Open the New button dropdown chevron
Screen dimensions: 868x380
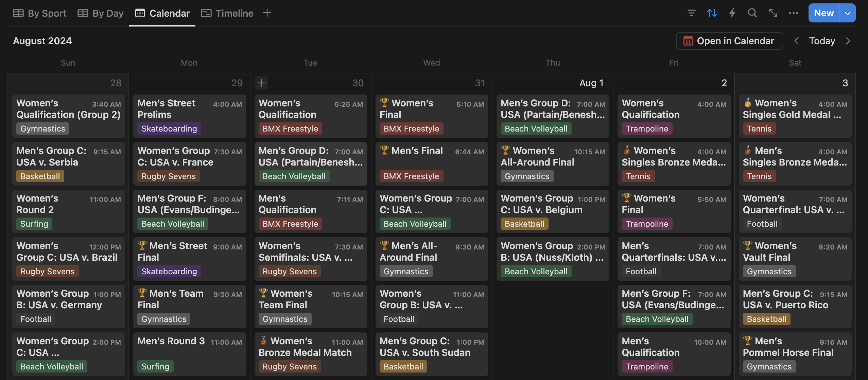(x=848, y=13)
